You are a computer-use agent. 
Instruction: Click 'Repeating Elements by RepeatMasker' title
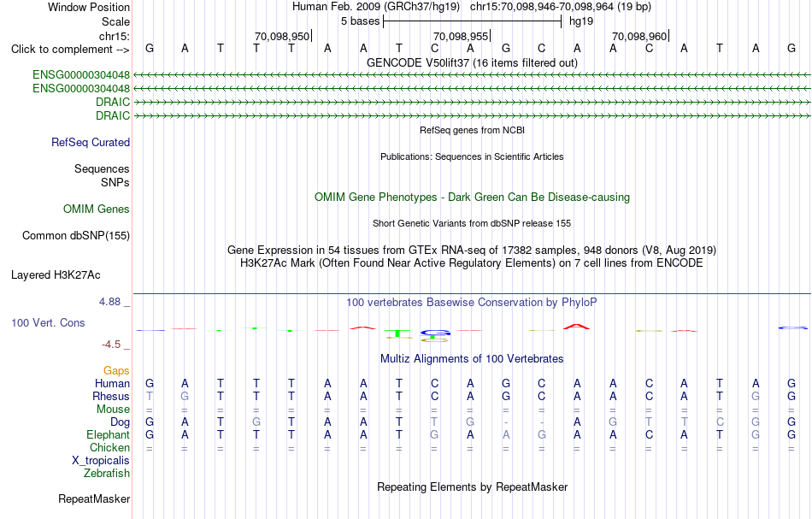(x=472, y=487)
